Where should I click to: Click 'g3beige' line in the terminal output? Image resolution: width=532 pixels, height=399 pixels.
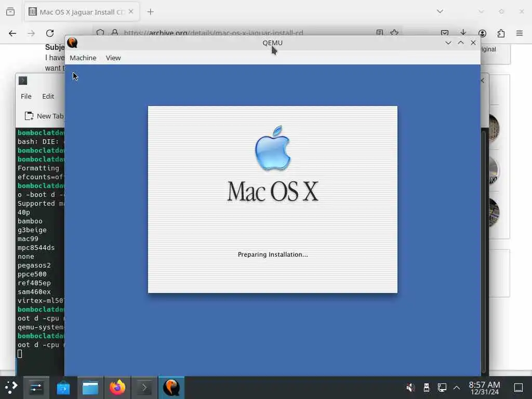[x=32, y=230]
